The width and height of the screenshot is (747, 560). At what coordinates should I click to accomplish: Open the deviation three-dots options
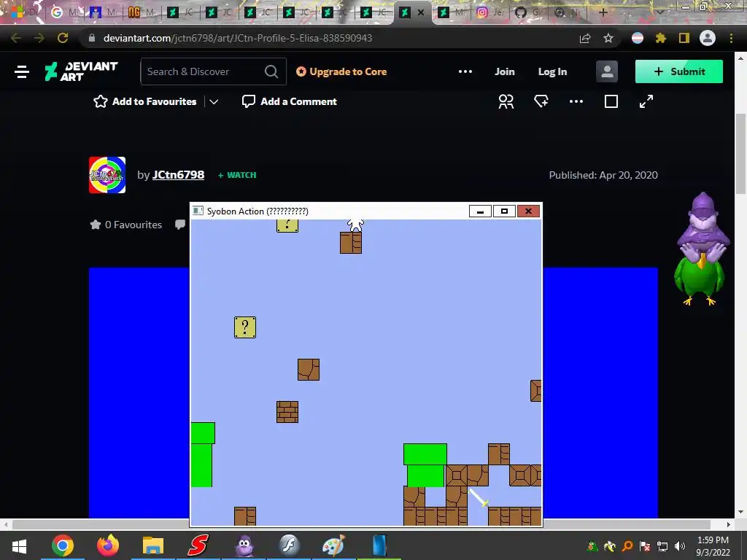click(x=576, y=101)
